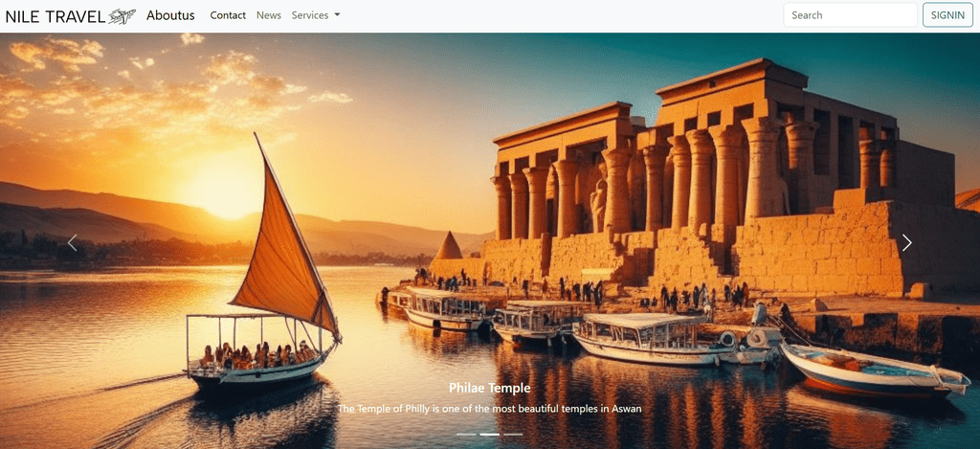Click the Philae Temple caption heading
Viewport: 980px width, 449px height.
coord(489,388)
